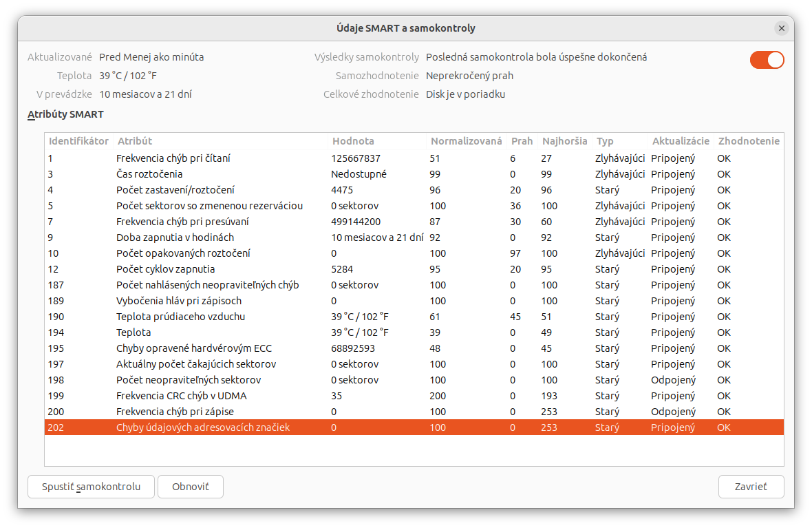Select the Čas roztočenia attribute row
The width and height of the screenshot is (812, 528).
click(x=149, y=174)
